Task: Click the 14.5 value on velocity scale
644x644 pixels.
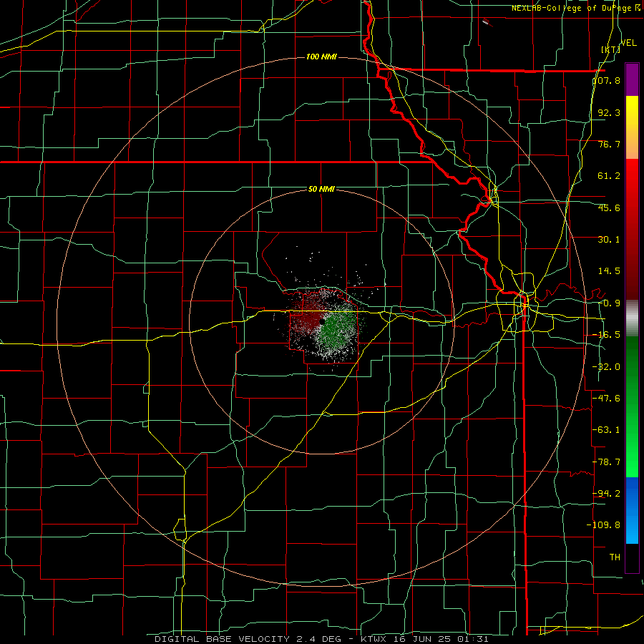Action: pyautogui.click(x=609, y=271)
